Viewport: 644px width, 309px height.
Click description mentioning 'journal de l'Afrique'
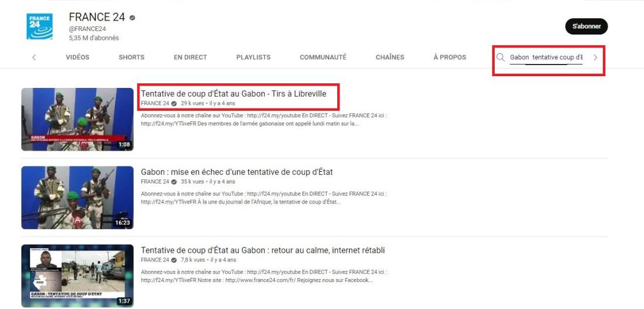263,198
